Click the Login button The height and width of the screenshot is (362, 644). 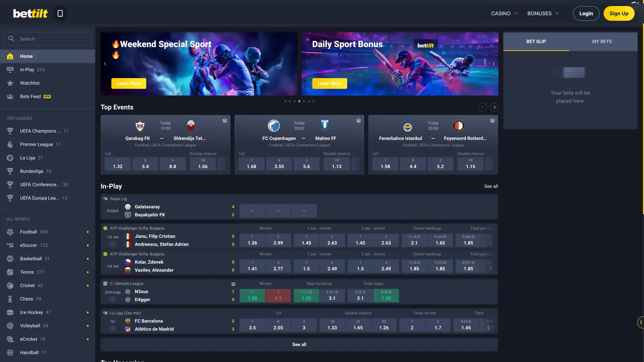click(x=586, y=13)
